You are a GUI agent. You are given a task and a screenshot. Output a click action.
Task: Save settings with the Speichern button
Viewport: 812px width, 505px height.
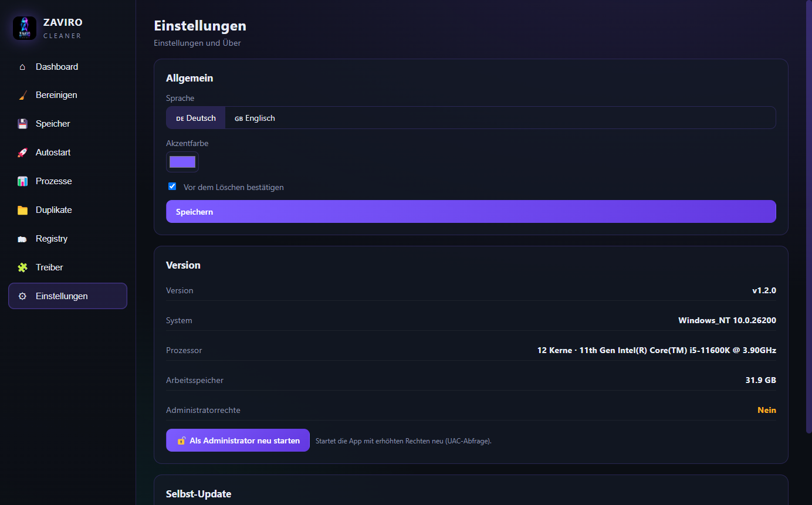(471, 212)
